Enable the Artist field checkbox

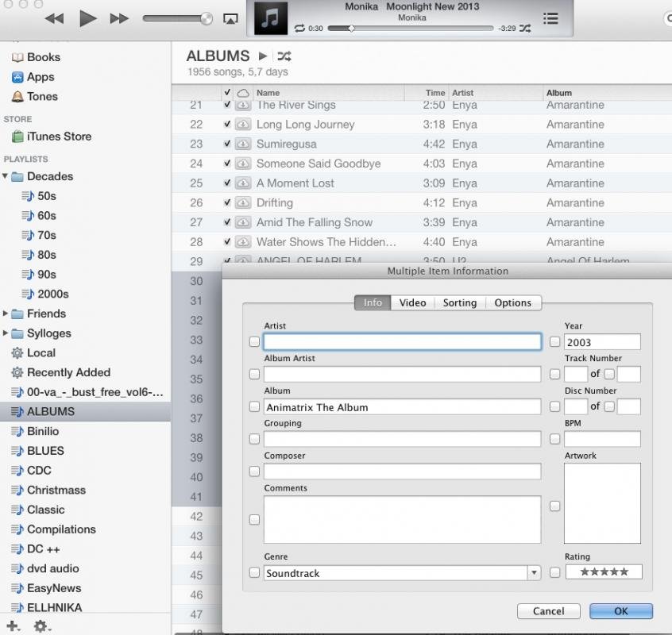click(254, 342)
